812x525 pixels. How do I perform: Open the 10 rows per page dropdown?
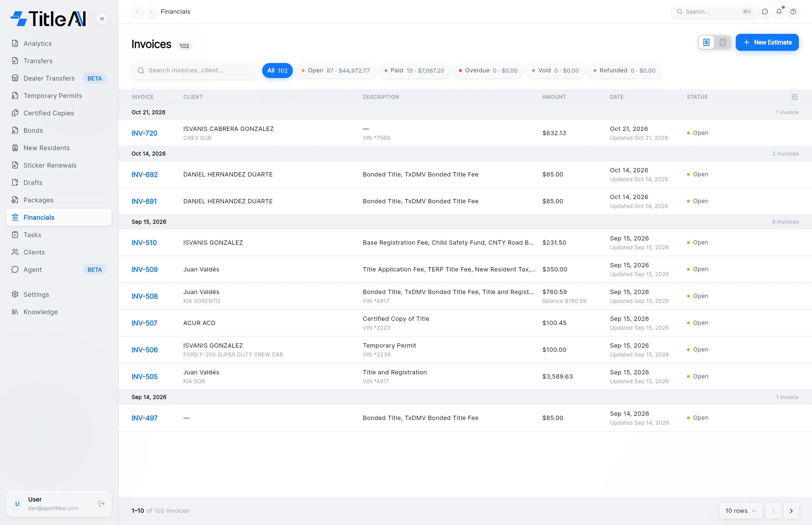741,511
